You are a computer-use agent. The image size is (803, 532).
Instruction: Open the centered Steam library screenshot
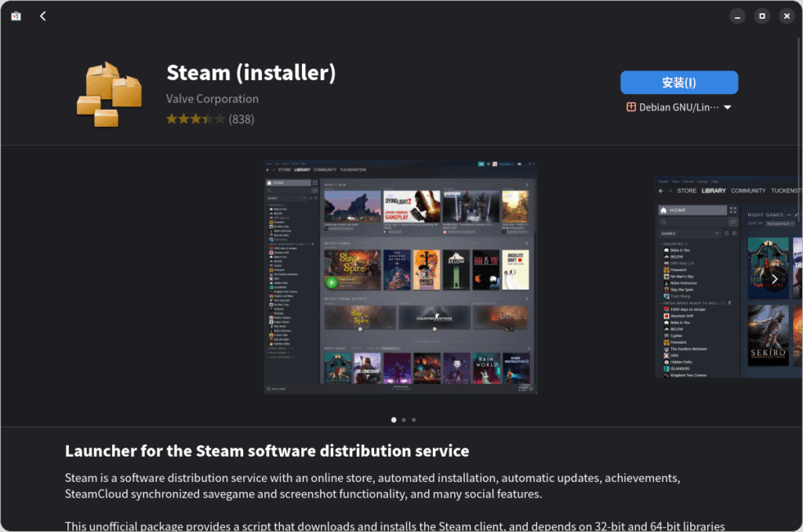401,277
